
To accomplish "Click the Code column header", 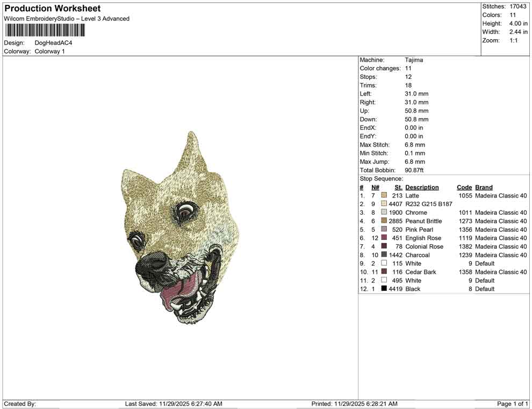I will point(464,187).
